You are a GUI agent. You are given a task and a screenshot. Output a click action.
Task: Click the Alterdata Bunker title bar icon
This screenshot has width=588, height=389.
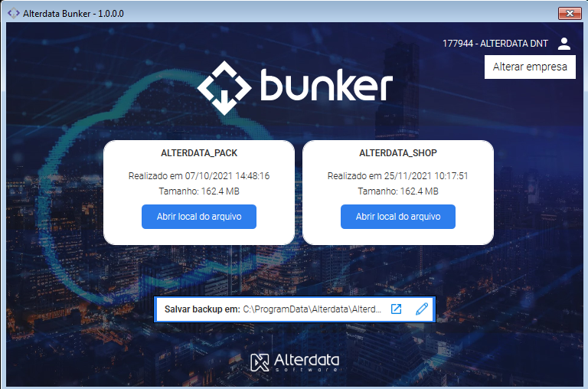coord(14,14)
